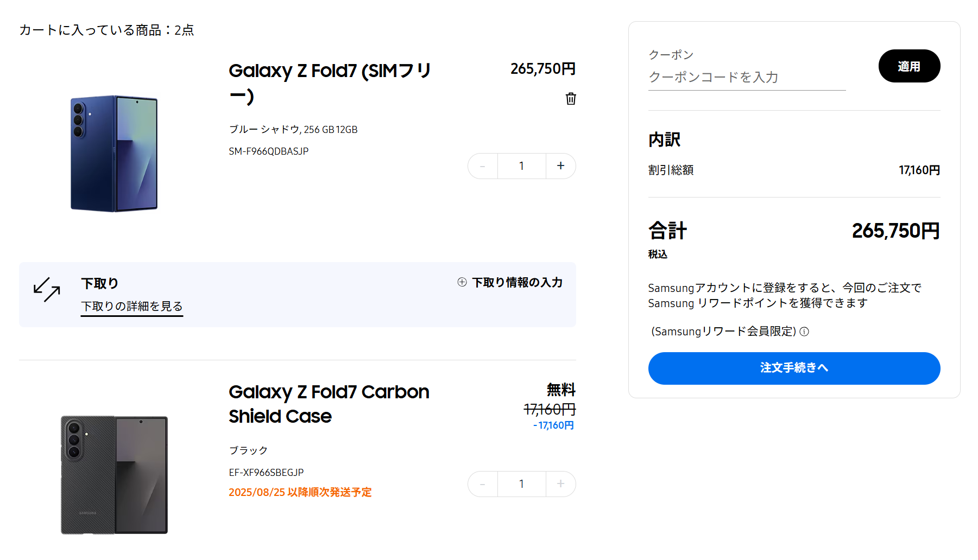978x560 pixels.
Task: Focus the クーポンコードを入力 coupon field
Action: [x=747, y=78]
